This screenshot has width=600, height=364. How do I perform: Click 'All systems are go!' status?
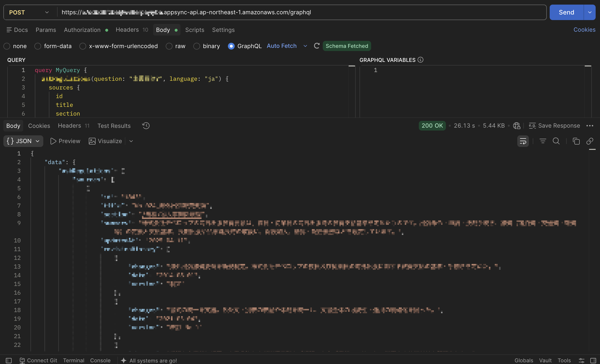click(x=149, y=360)
